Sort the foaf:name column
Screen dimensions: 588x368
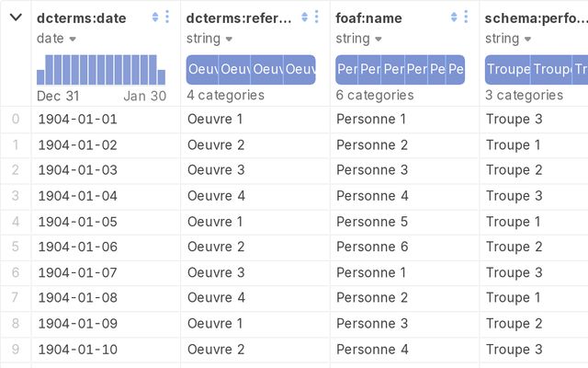point(455,17)
